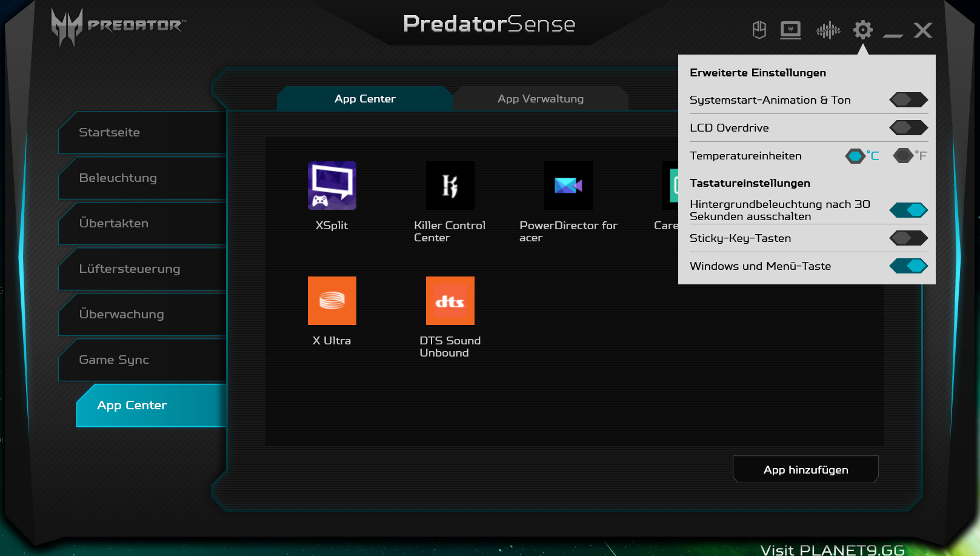Select Lüftersteuerung in sidebar
This screenshot has width=980, height=556.
tap(142, 269)
